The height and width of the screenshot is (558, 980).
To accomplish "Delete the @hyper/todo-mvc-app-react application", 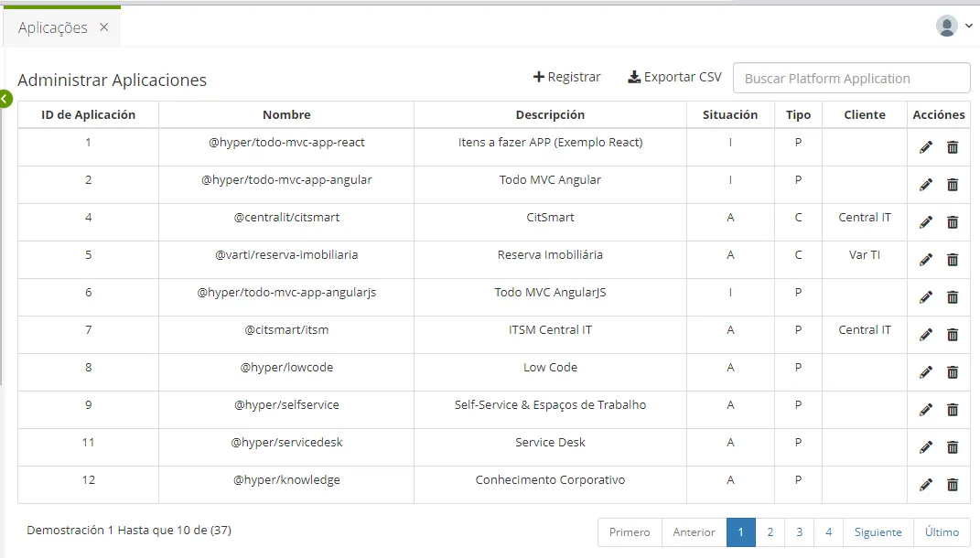I will (x=953, y=147).
